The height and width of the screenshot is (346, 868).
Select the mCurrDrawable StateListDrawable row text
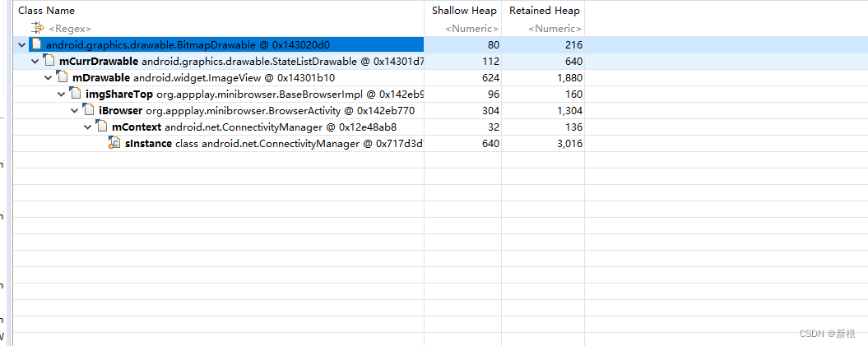[241, 62]
